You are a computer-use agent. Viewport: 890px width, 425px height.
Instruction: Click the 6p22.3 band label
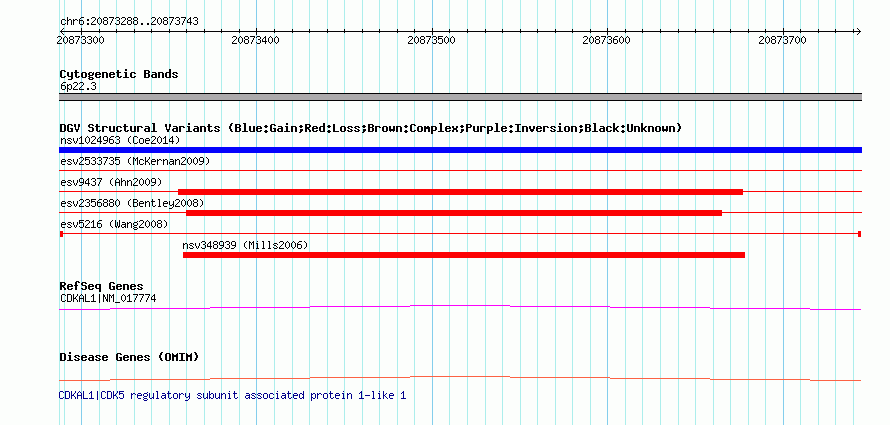(x=78, y=87)
